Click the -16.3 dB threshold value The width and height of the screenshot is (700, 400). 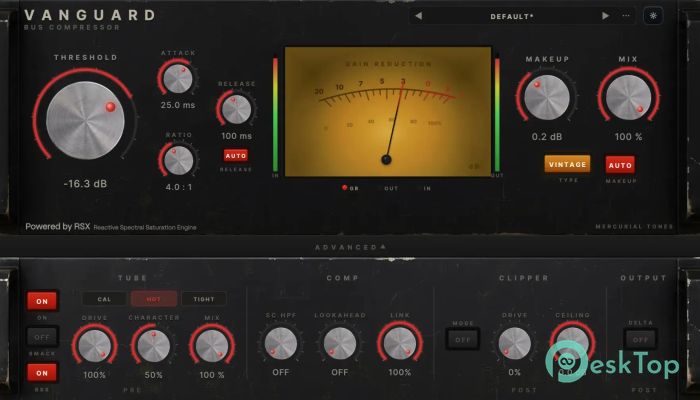85,183
